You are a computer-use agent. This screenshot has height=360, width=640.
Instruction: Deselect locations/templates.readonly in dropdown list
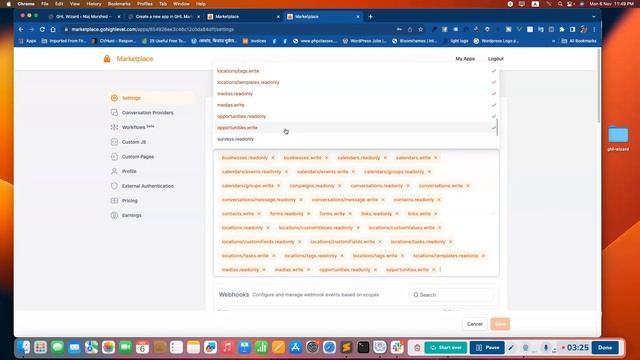[x=356, y=82]
